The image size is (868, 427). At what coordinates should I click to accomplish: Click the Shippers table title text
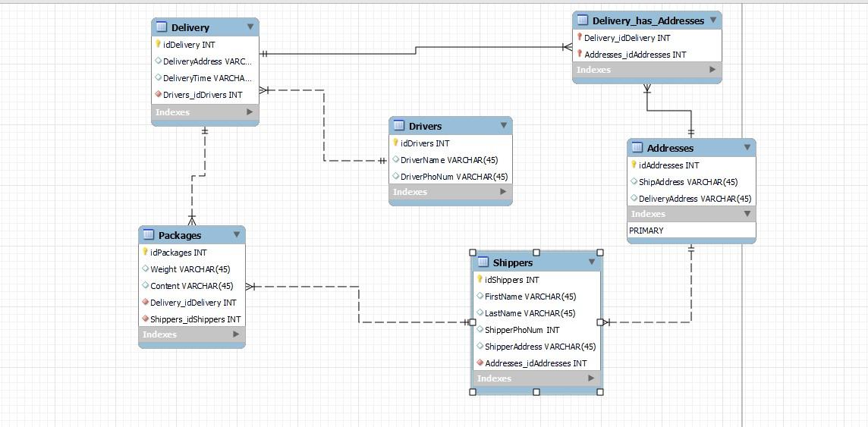click(513, 262)
